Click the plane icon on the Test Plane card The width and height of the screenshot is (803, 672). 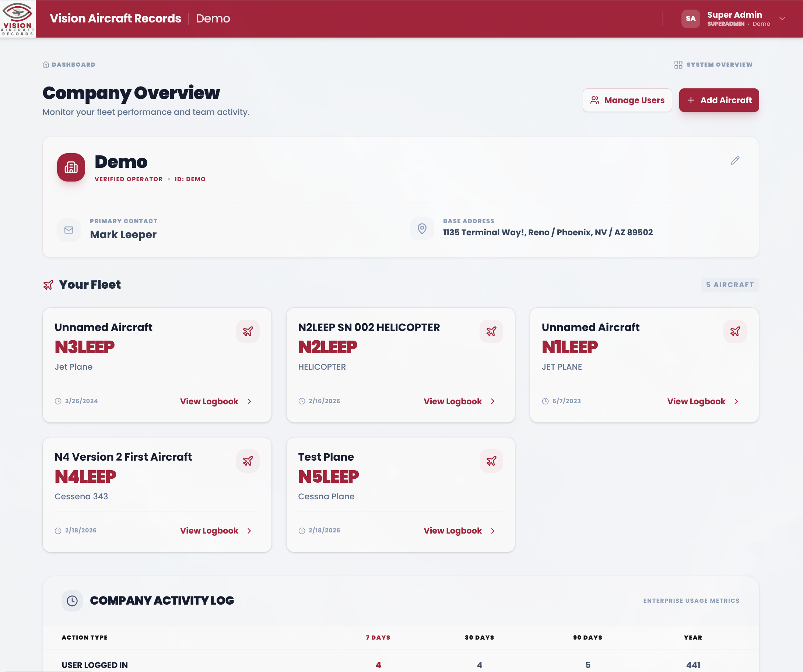(491, 461)
